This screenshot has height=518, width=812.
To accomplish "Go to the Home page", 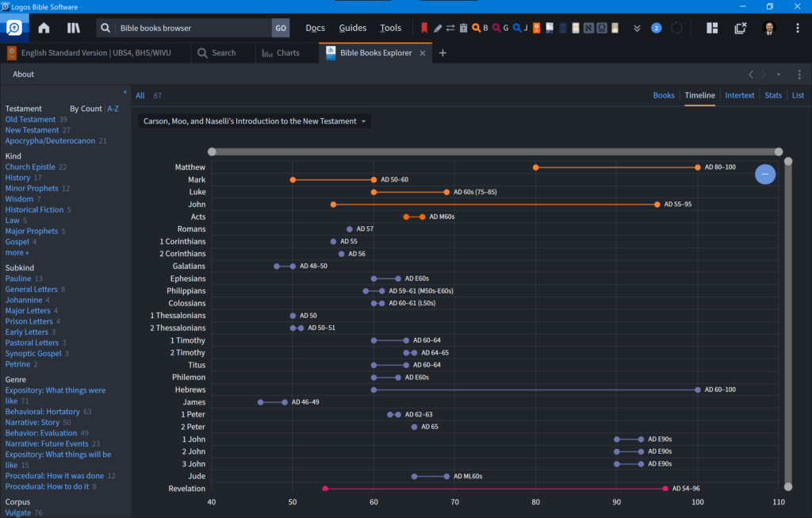I will (44, 28).
